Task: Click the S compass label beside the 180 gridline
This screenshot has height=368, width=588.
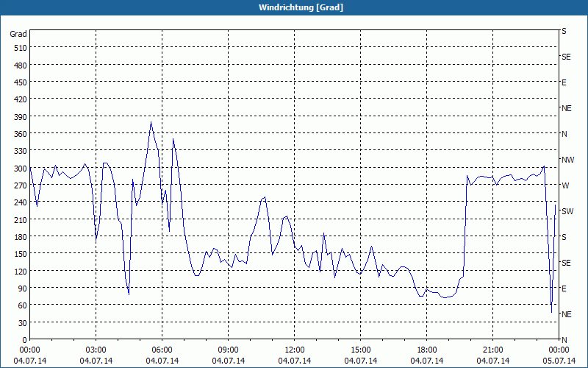Action: point(564,237)
